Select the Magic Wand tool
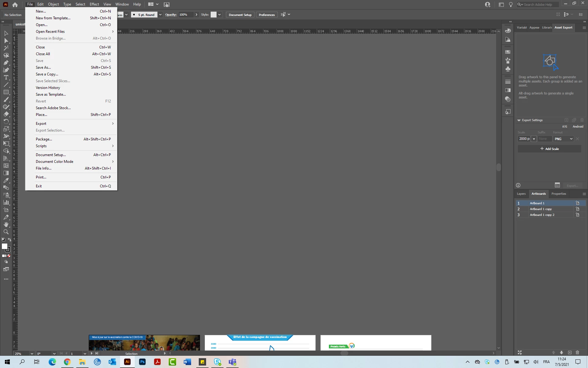 [x=6, y=48]
